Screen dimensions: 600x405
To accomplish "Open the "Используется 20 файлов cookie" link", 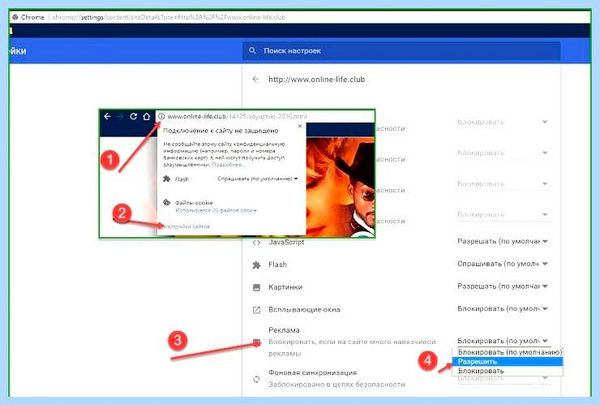I will (x=216, y=210).
